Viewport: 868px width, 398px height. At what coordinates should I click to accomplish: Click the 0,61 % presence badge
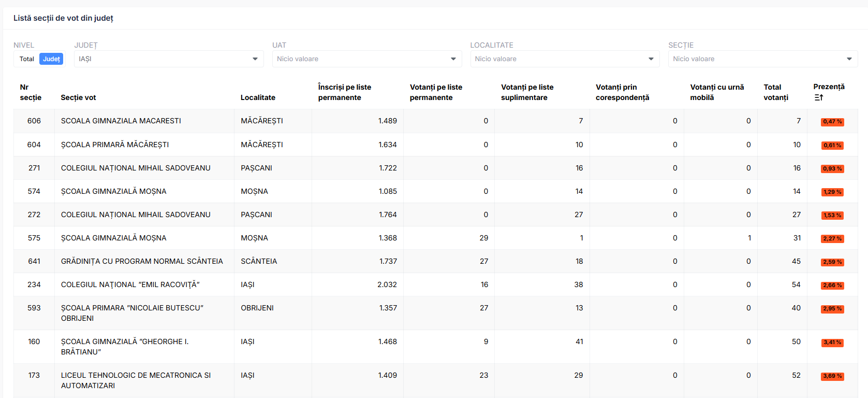pyautogui.click(x=832, y=146)
